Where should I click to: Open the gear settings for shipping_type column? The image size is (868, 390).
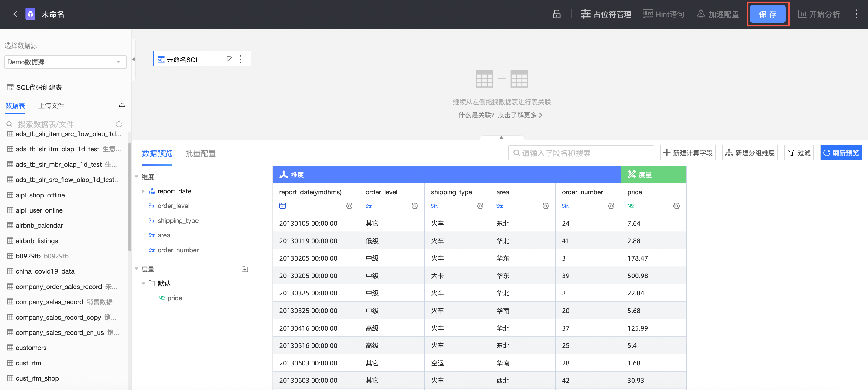point(480,206)
